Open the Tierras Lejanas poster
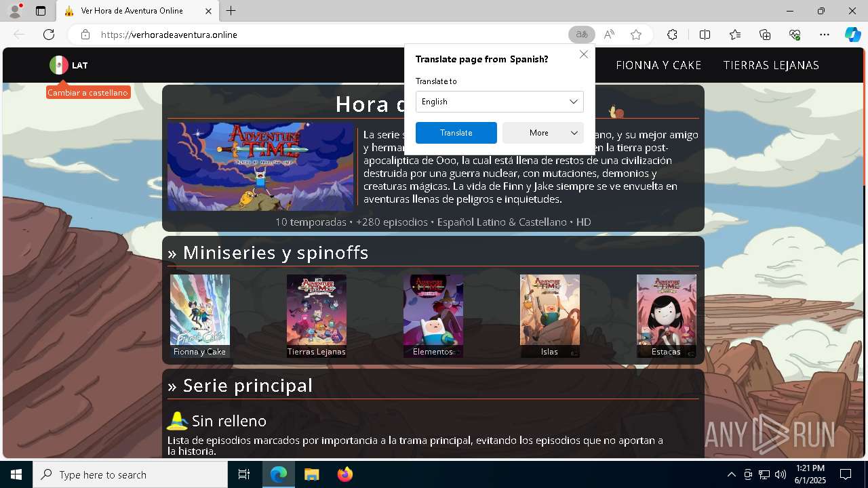This screenshot has height=488, width=868. point(317,316)
